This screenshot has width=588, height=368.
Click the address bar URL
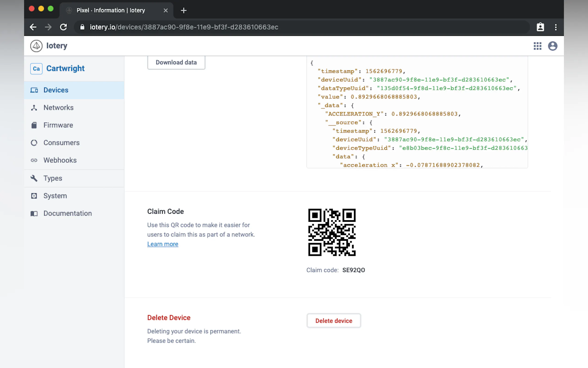coord(184,27)
